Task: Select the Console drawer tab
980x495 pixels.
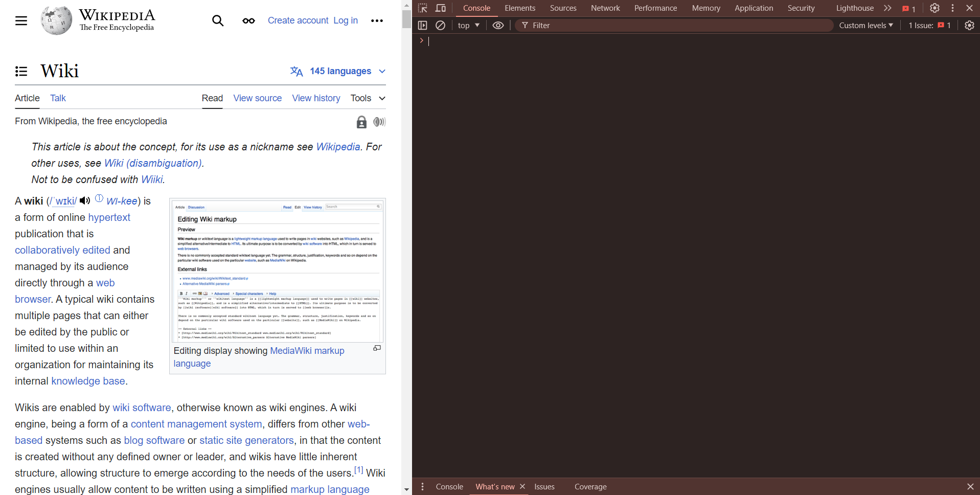Action: click(x=449, y=487)
